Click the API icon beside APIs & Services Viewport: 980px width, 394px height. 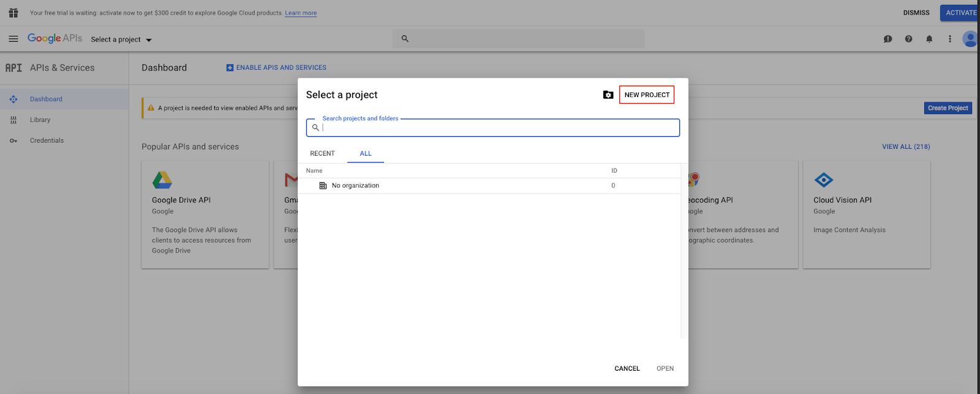[13, 68]
